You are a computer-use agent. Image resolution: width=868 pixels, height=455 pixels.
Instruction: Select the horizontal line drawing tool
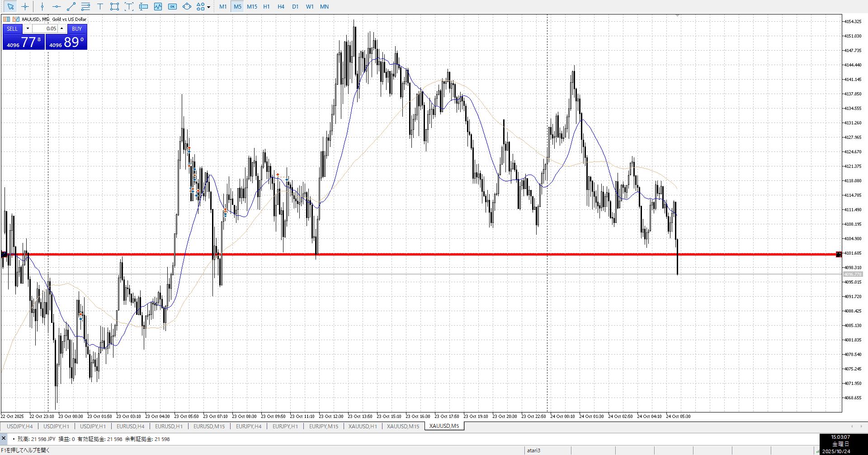click(57, 6)
